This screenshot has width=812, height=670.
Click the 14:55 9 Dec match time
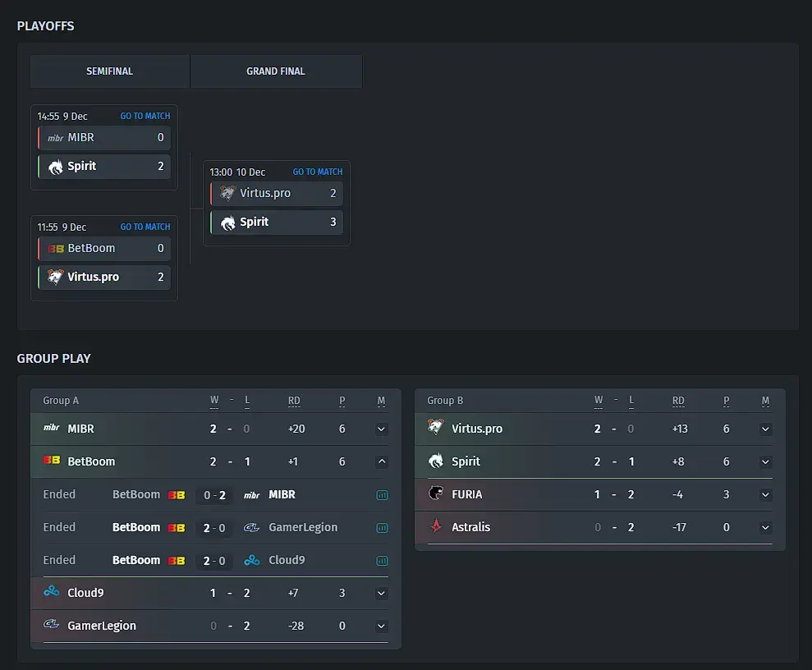coord(62,116)
